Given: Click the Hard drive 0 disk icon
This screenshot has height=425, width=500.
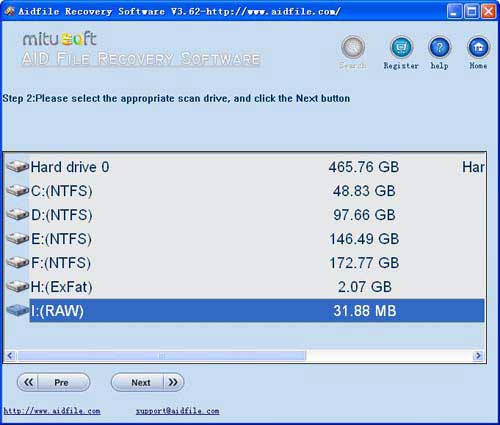Looking at the screenshot, I should click(x=18, y=166).
